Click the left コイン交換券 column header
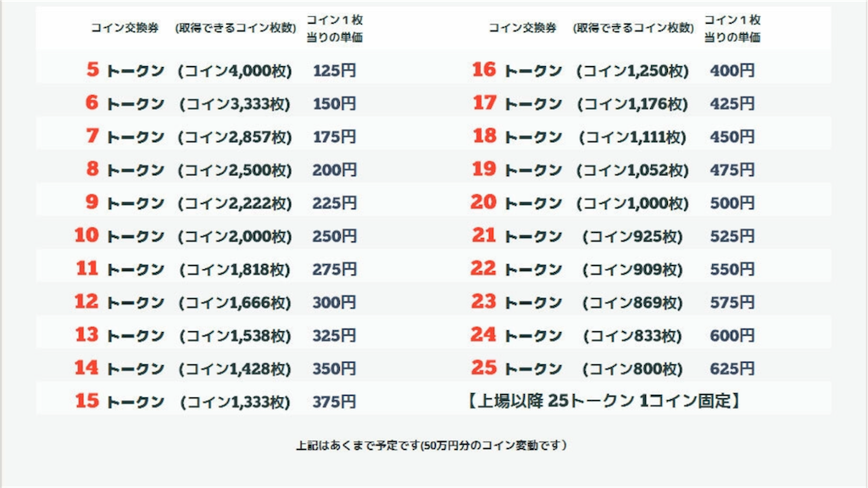The height and width of the screenshot is (488, 868). click(125, 28)
